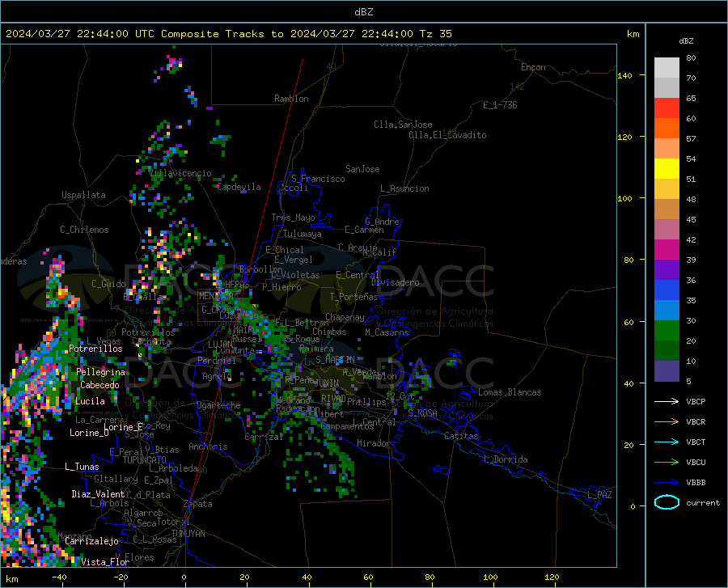Click the 'C_Guido' label

(108, 284)
